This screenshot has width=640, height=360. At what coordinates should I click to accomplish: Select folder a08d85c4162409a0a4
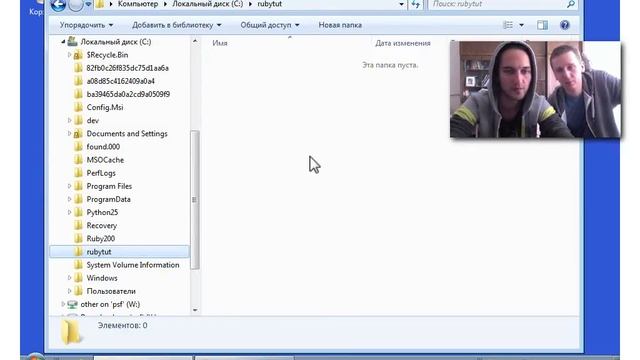pos(120,81)
